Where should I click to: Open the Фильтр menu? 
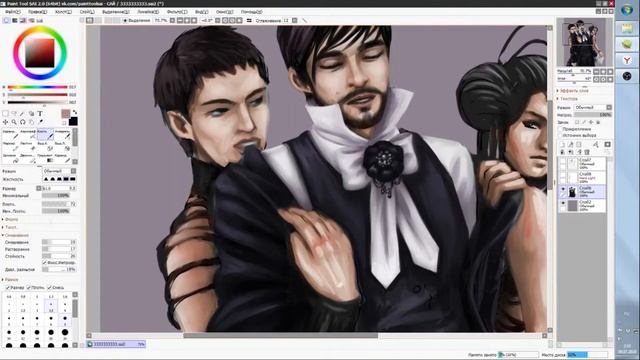point(177,12)
